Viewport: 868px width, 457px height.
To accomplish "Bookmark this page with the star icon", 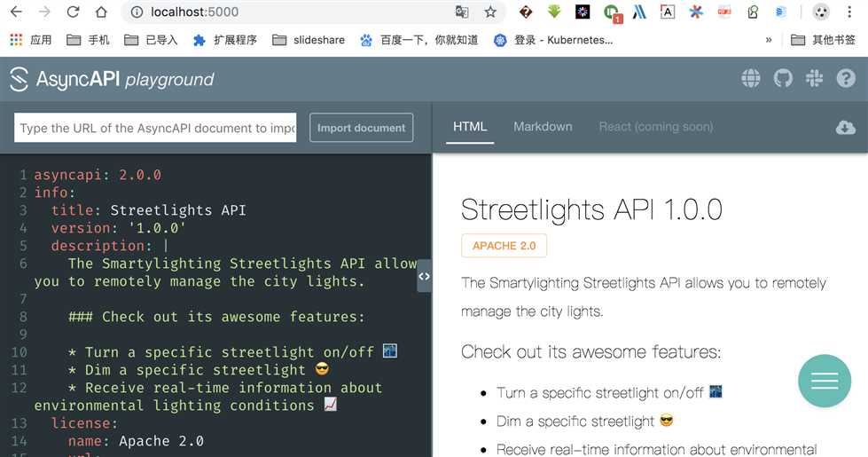I will click(x=490, y=12).
